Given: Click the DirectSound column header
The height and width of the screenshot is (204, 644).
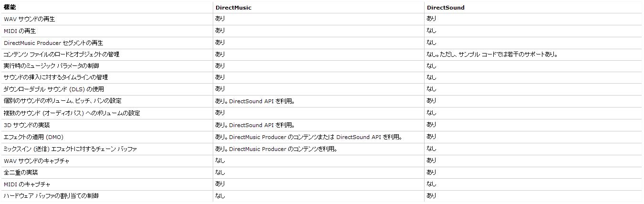Looking at the screenshot, I should tap(445, 8).
